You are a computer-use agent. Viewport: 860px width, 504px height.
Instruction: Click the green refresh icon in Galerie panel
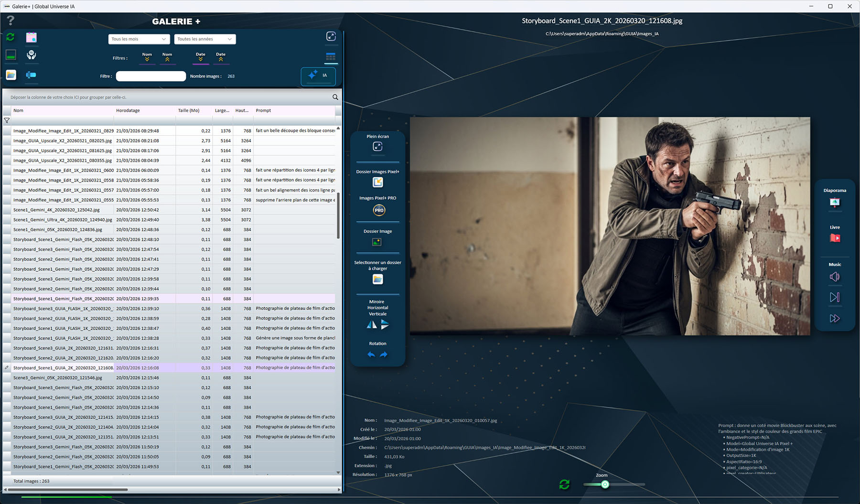(11, 37)
